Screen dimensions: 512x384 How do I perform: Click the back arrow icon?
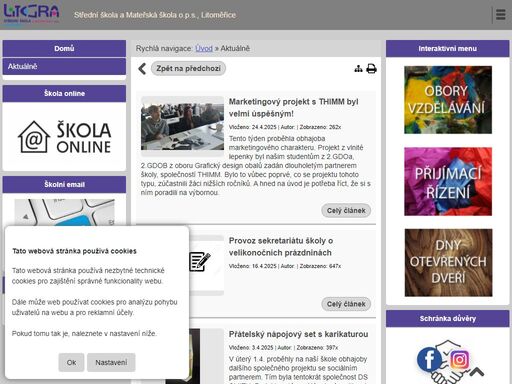[x=142, y=69]
